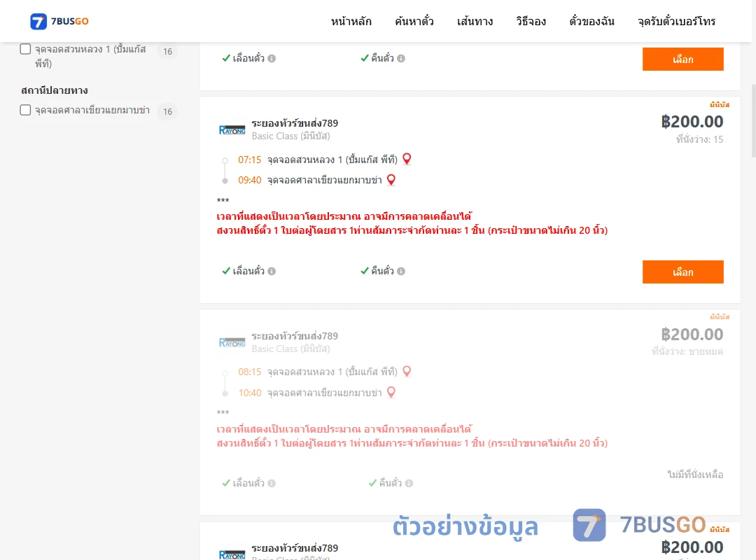Click the ไม่มีที่นั่งเหลือ label

click(x=695, y=475)
